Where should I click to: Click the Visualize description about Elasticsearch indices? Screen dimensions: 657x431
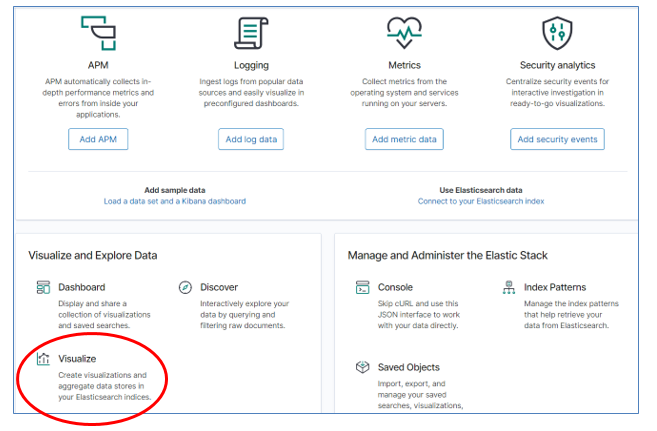click(105, 386)
